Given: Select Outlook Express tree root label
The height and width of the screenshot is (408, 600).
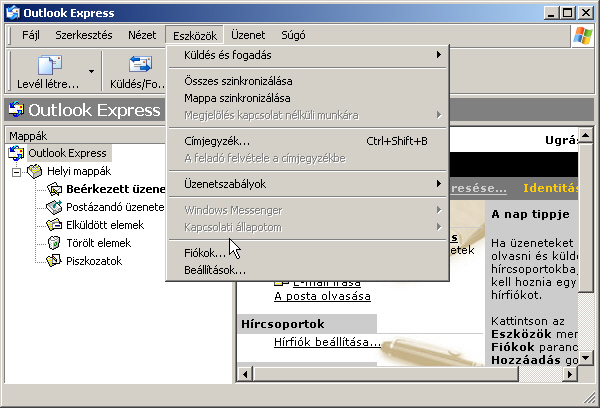Looking at the screenshot, I should click(x=67, y=153).
